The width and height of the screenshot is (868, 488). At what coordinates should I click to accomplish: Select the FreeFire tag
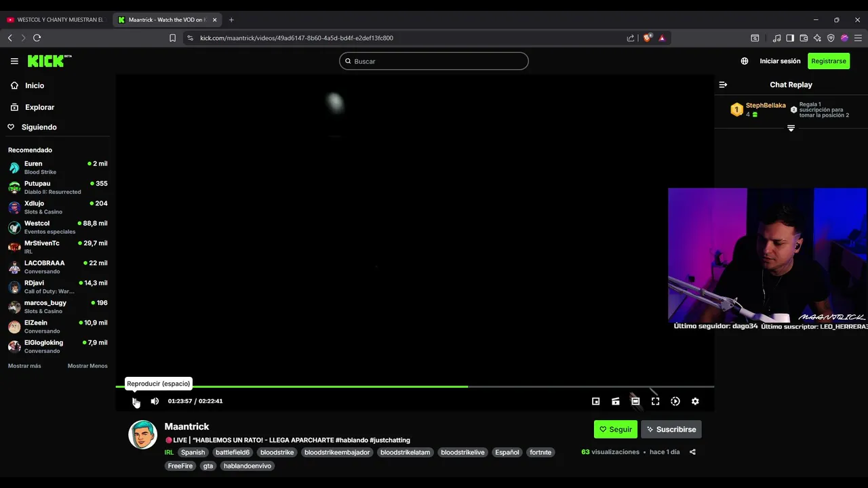click(x=180, y=466)
